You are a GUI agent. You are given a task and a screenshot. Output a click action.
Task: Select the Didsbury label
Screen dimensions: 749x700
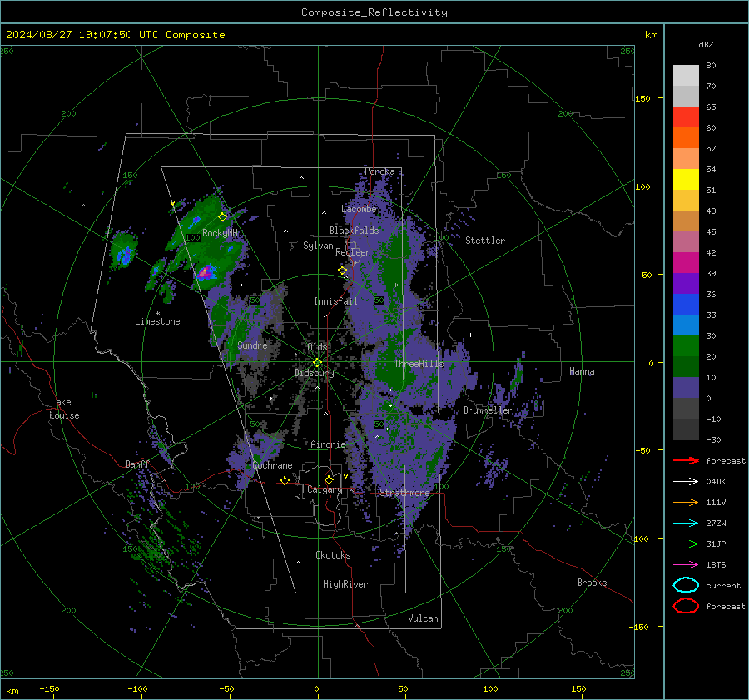pos(314,373)
